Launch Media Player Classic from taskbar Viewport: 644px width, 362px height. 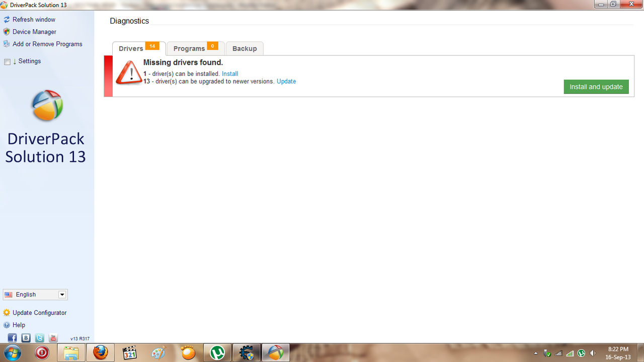[x=130, y=353]
